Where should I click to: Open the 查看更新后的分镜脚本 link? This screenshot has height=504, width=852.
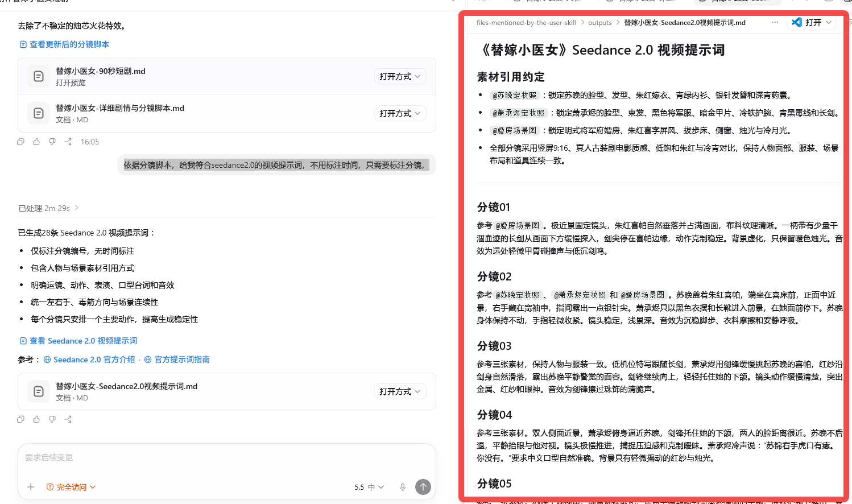[x=64, y=44]
